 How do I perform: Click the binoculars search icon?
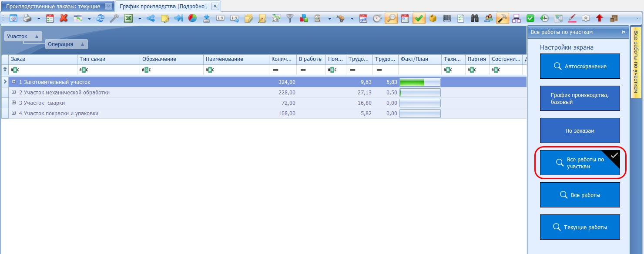(x=475, y=18)
